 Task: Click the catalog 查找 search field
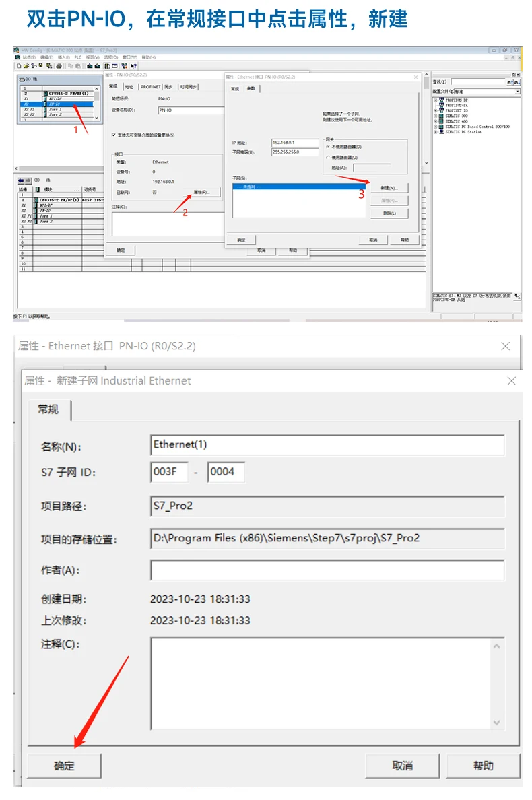(x=478, y=83)
